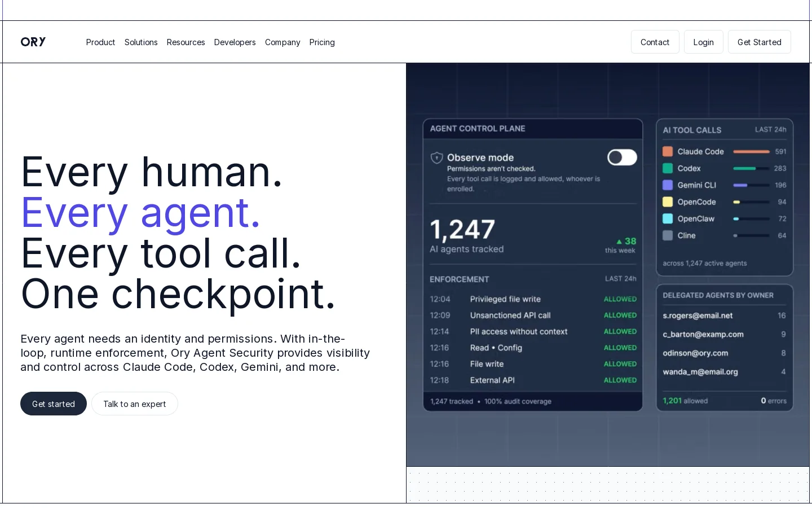Click the OpenClaw cyan swatch
The image size is (812, 508).
[x=668, y=218]
